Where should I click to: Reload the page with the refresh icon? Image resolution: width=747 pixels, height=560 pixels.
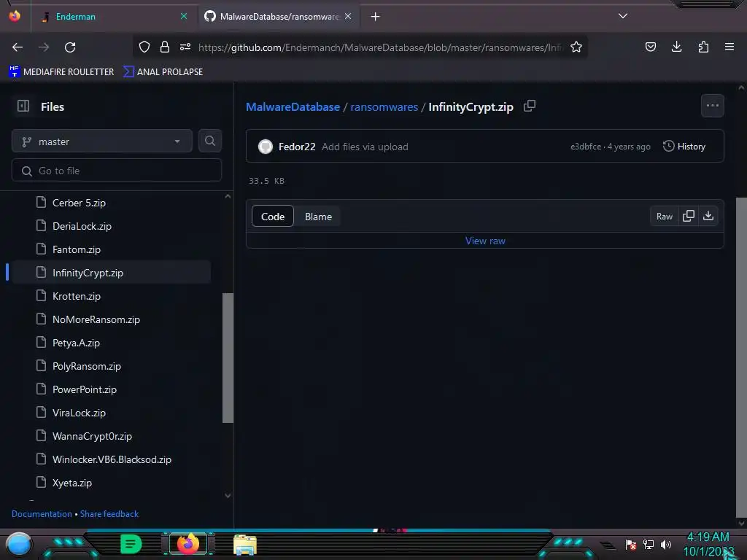click(x=70, y=47)
